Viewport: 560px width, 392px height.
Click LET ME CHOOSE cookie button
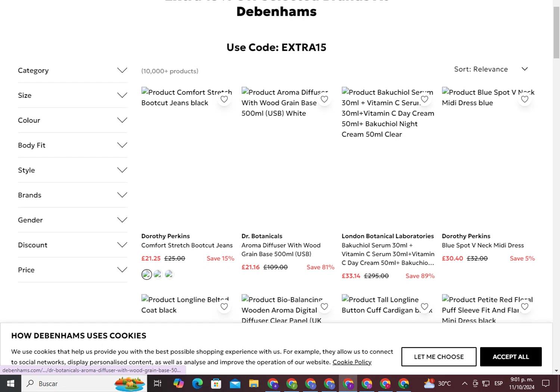coord(439,357)
